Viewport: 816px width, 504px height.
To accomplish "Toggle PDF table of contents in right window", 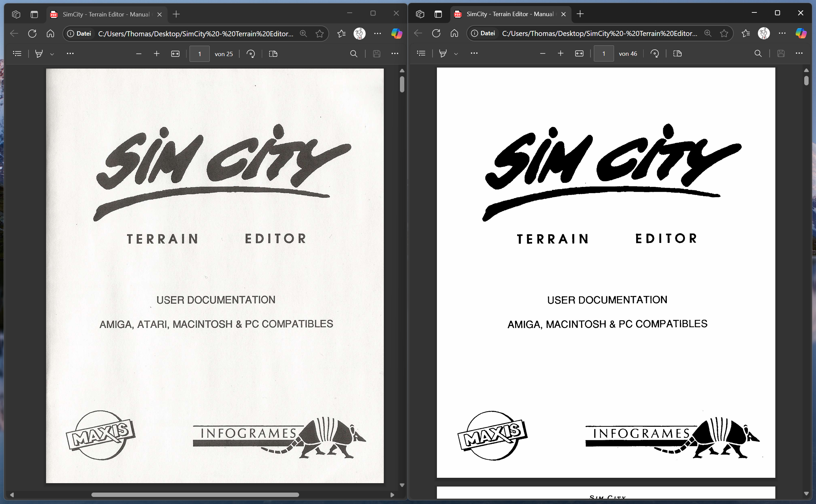I will tap(421, 53).
